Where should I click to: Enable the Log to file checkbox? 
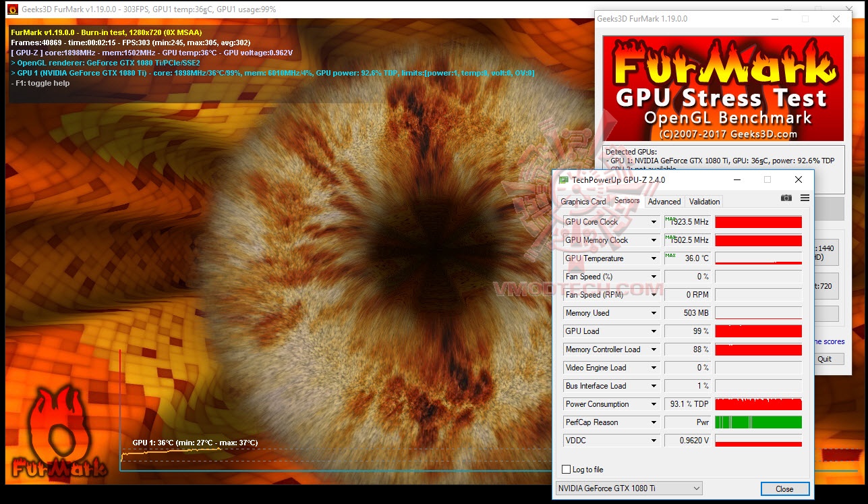tap(567, 470)
